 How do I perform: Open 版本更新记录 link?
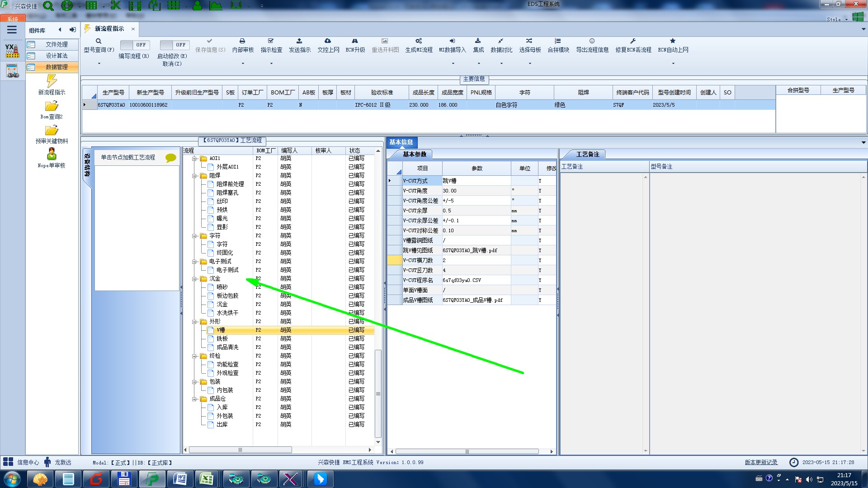point(761,462)
